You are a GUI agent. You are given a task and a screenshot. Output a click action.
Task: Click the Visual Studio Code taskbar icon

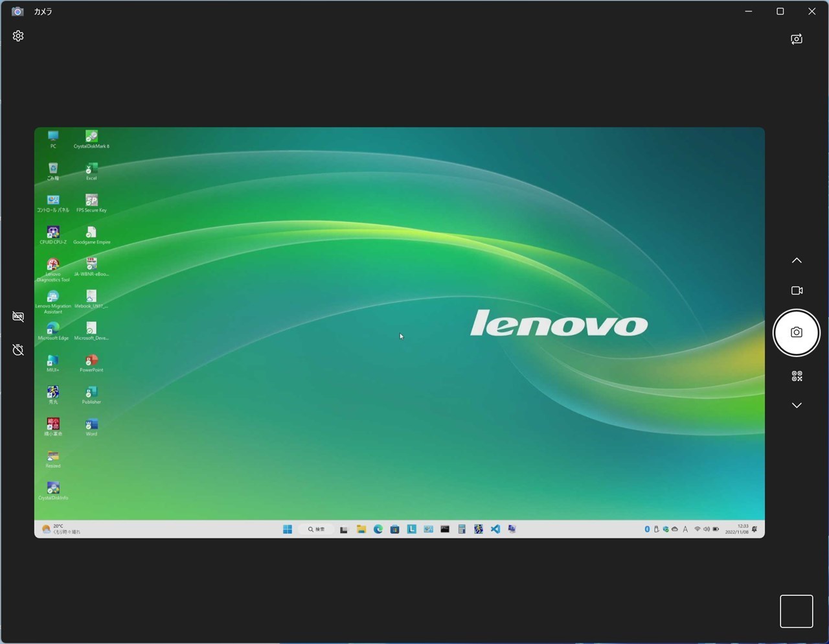point(495,529)
